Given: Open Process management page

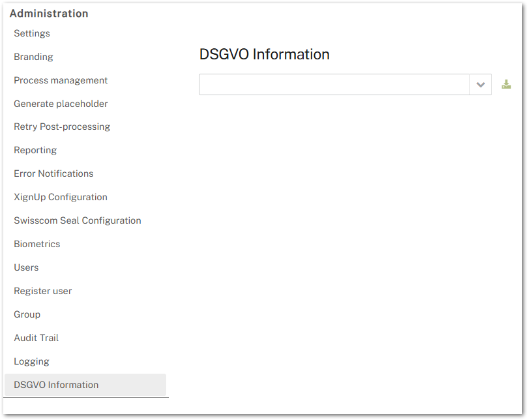Looking at the screenshot, I should click(x=61, y=80).
